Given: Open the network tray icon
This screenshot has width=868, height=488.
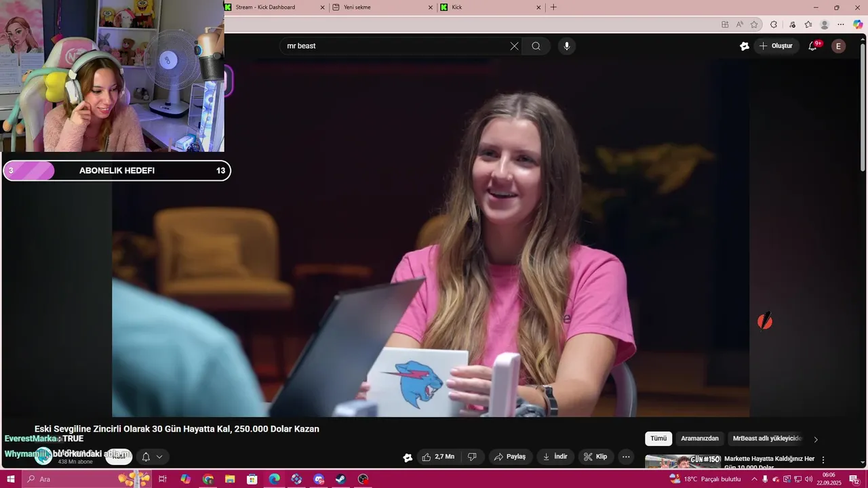Looking at the screenshot, I should coord(798,479).
